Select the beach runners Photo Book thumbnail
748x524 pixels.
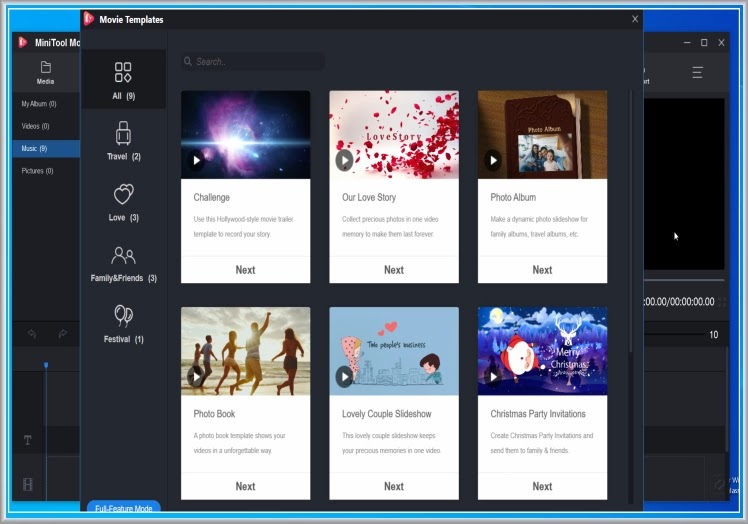click(245, 351)
